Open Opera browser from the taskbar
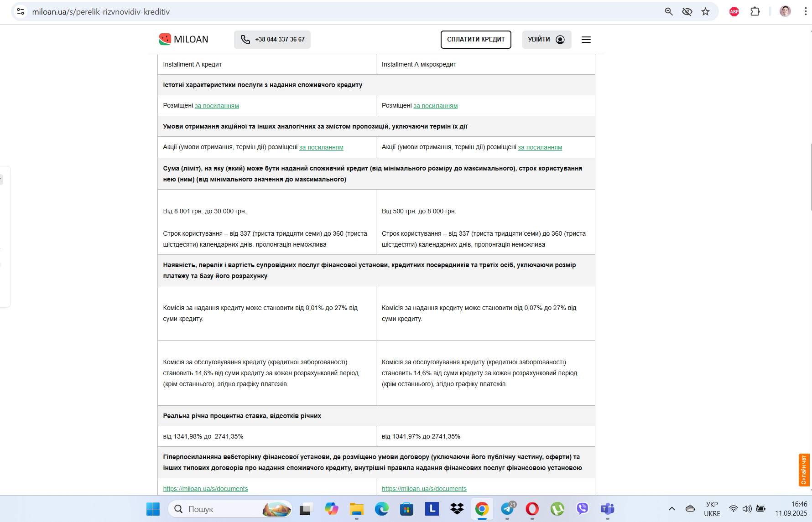Viewport: 812px width, 522px height. [x=532, y=509]
